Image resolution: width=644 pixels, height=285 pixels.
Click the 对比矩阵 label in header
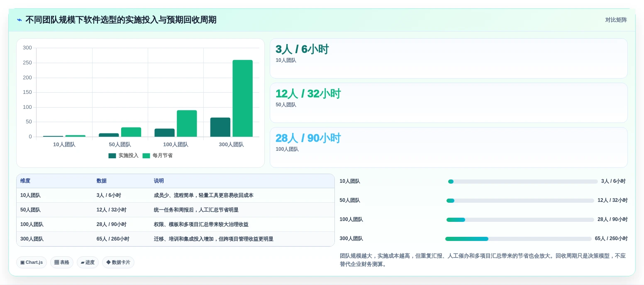616,20
